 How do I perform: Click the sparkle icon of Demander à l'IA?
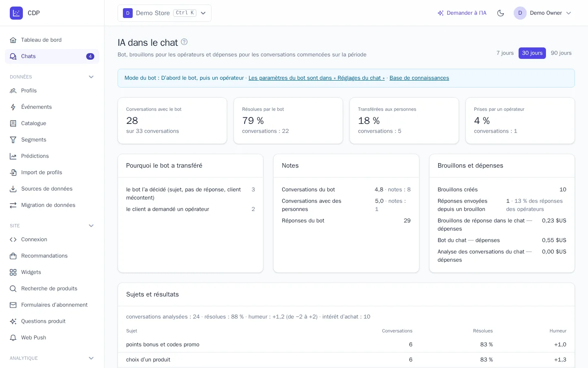click(441, 13)
